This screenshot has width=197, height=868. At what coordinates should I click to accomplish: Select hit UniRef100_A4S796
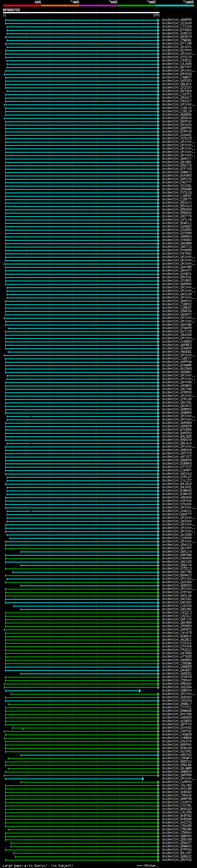tap(177, 572)
